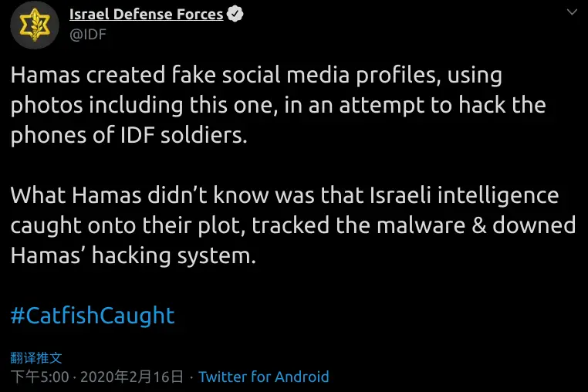Click the text "Hamas' hacking system."
The image size is (588, 392).
click(x=133, y=256)
